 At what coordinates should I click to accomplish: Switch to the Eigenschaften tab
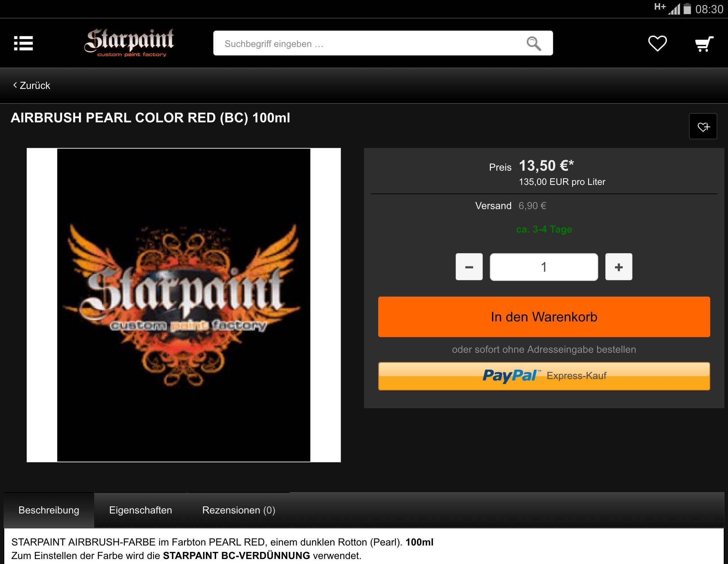click(x=140, y=510)
